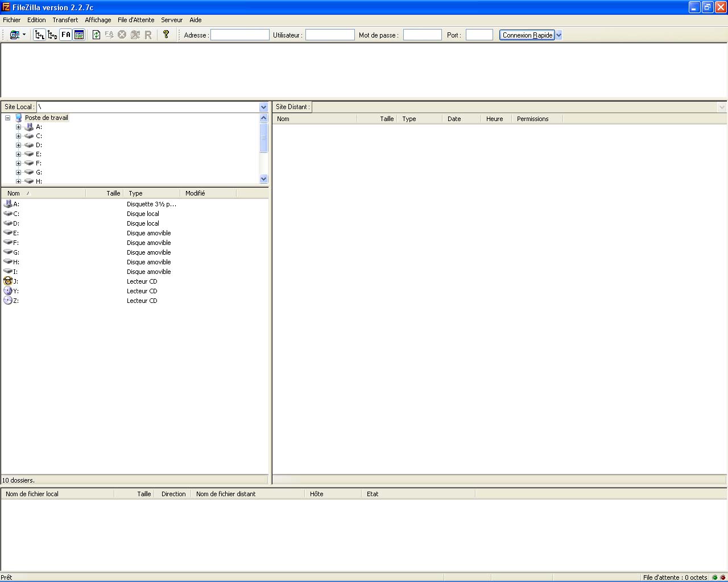The height and width of the screenshot is (582, 728).
Task: Open the Serveur menu
Action: [172, 20]
